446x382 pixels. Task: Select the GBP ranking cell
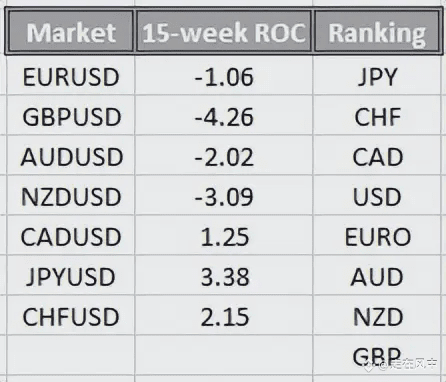pos(377,355)
